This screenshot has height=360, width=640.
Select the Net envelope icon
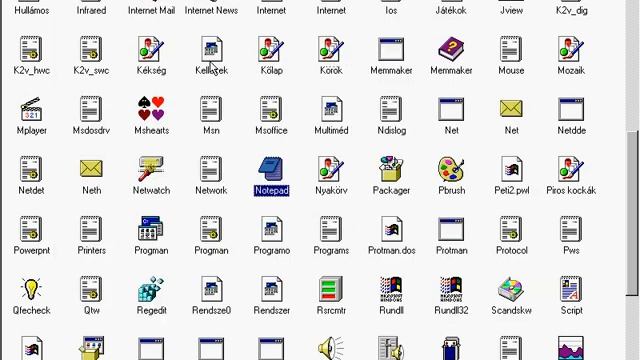511,109
